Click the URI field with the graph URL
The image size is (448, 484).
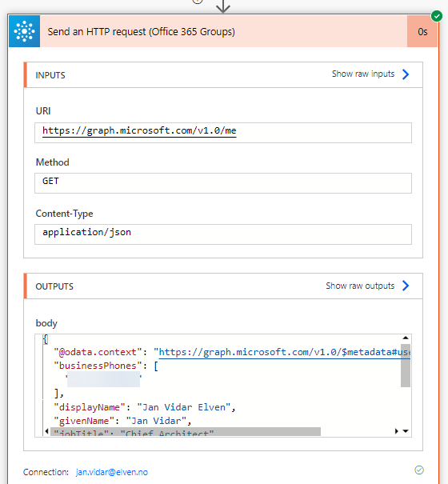pyautogui.click(x=223, y=133)
